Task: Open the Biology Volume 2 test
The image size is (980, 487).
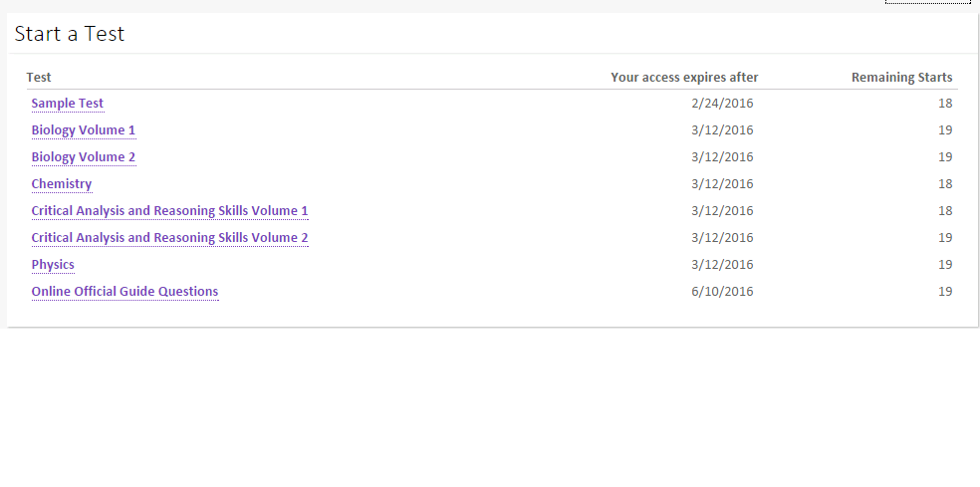Action: coord(83,157)
